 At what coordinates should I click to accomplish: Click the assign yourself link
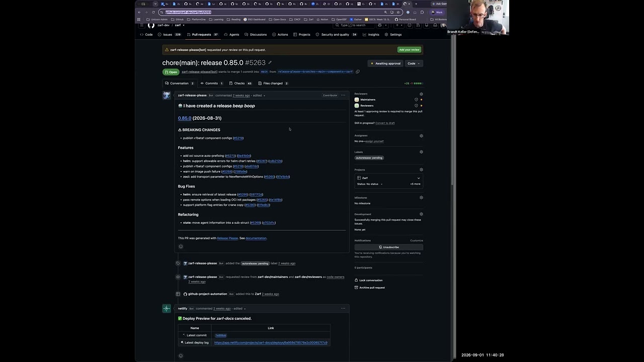(x=374, y=141)
